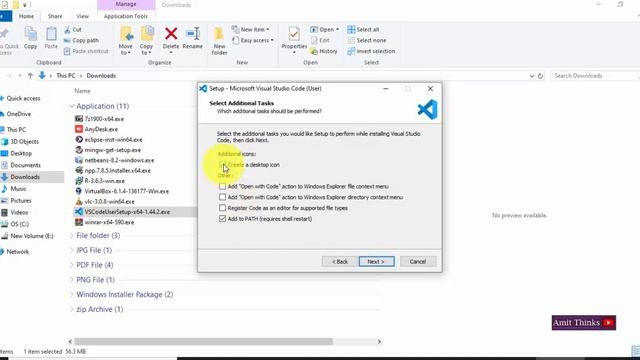Click the horizontal scrollbar thumb
The image size is (640, 360).
click(203, 341)
